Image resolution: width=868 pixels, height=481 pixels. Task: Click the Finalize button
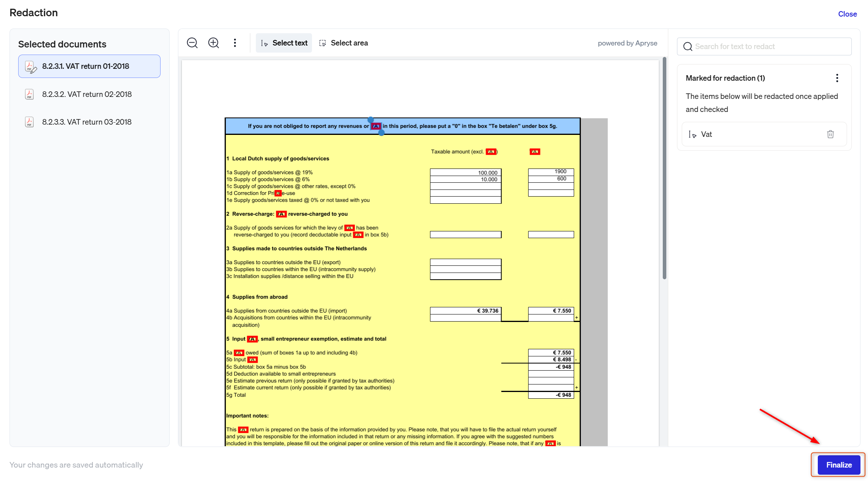tap(839, 465)
